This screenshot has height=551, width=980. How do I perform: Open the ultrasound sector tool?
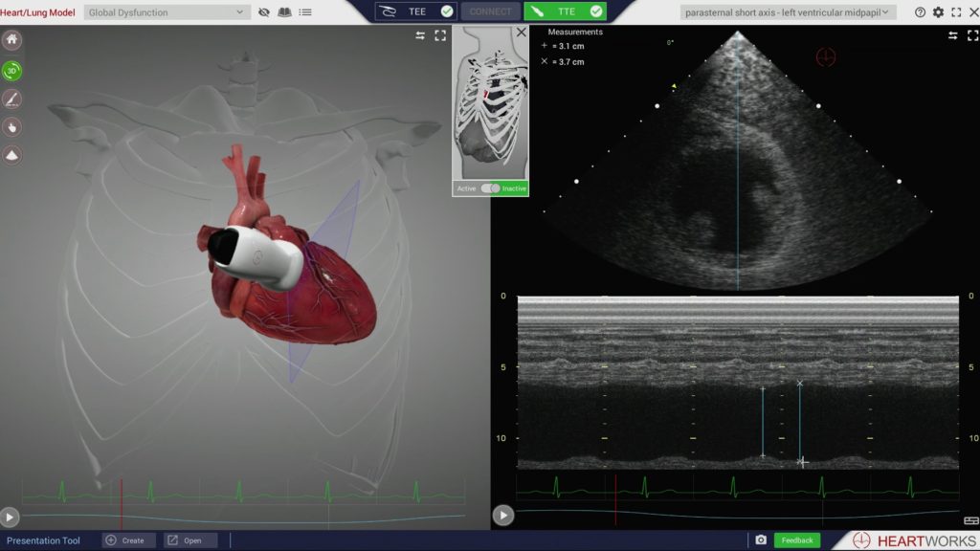point(12,154)
